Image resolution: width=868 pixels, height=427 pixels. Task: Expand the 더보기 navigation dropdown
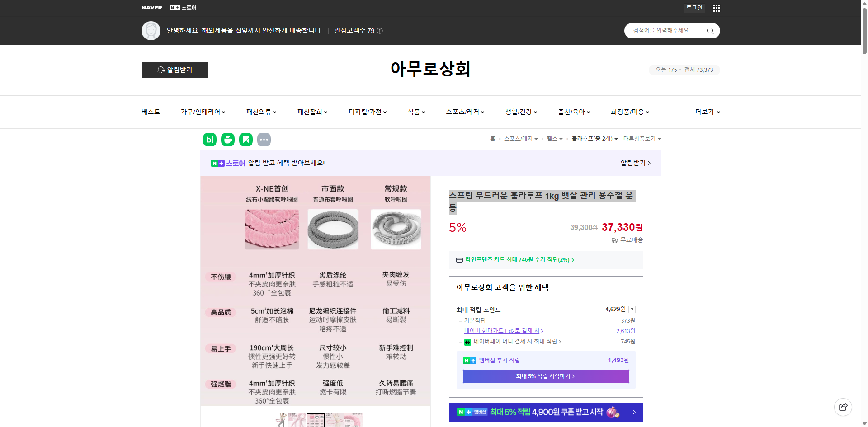click(707, 112)
